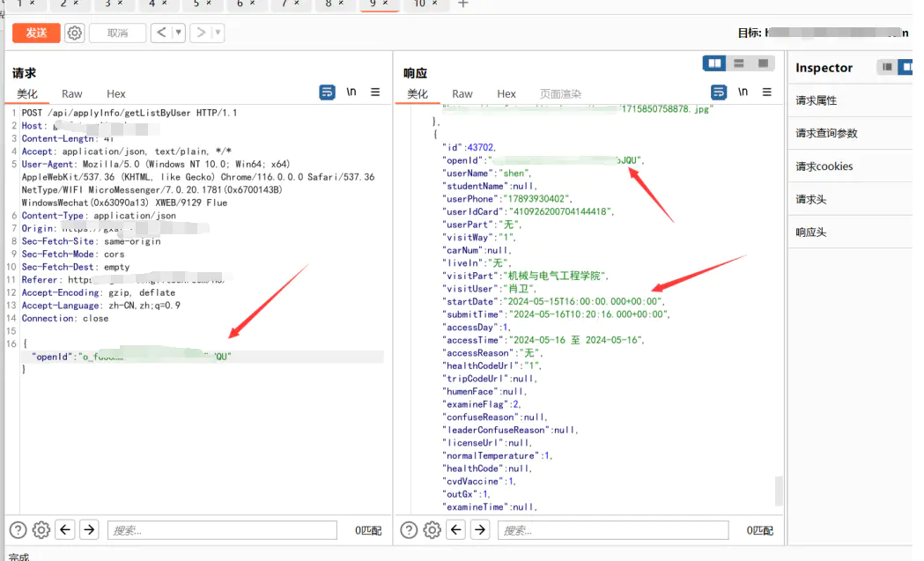Toggle word wrap icon in 请求 panel

(x=327, y=92)
